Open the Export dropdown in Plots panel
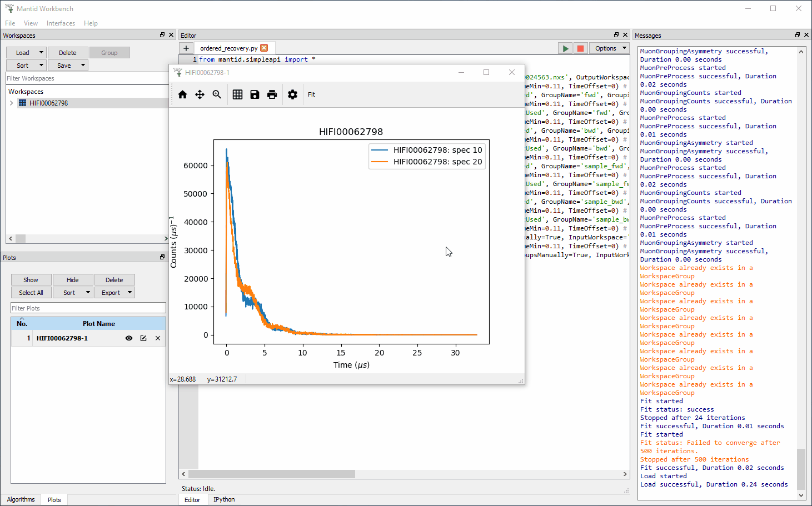Screen dimensions: 812x506 click(x=114, y=293)
